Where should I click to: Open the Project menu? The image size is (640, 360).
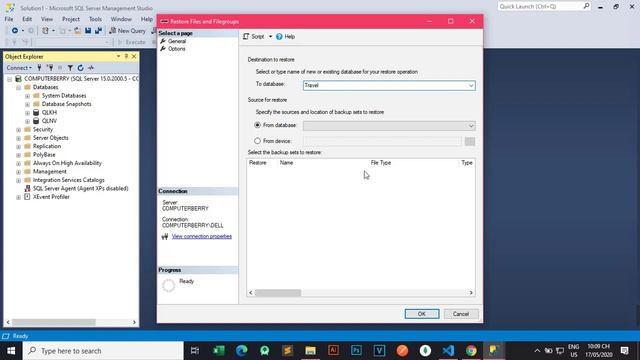tap(71, 19)
